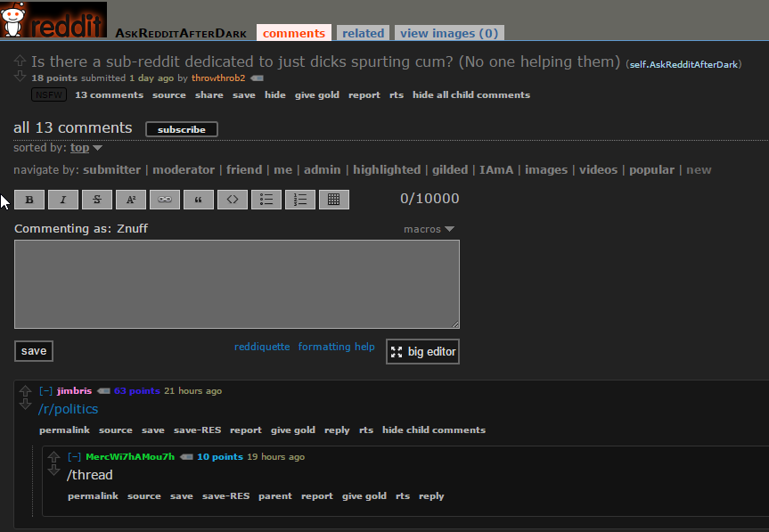The height and width of the screenshot is (532, 769).
Task: Apply italic formatting in comment editor
Action: click(x=63, y=200)
